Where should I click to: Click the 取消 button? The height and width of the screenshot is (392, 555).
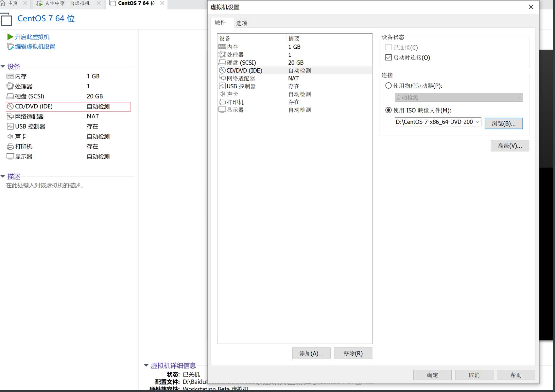(474, 375)
